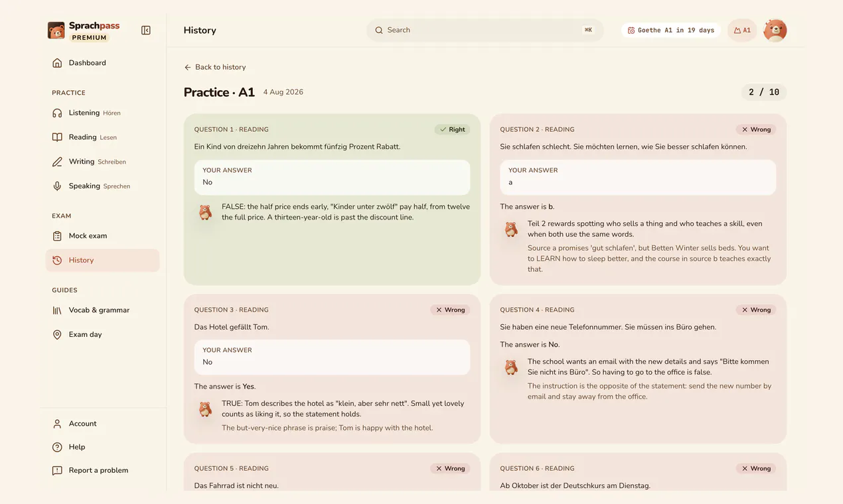
Task: Click Back to history link
Action: pos(215,68)
